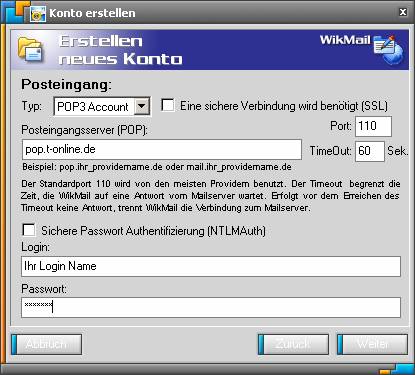Click the TimeOut field showing 60
This screenshot has height=375, width=415.
370,151
